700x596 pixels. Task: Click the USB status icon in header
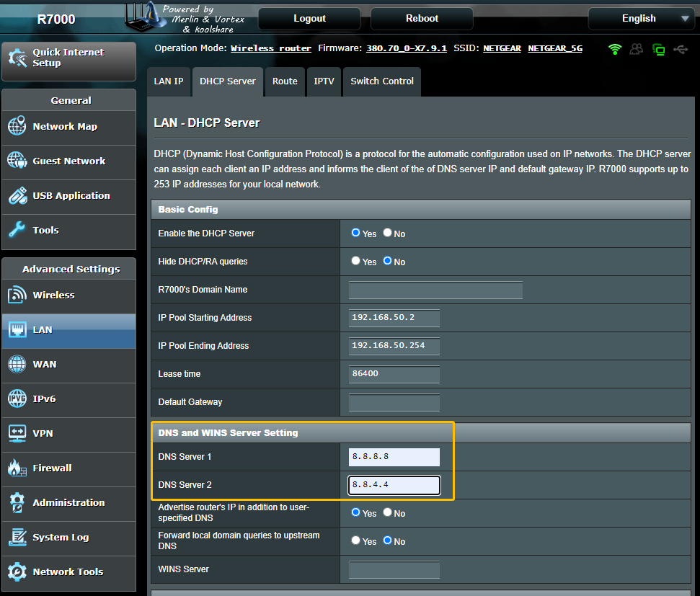tap(680, 49)
